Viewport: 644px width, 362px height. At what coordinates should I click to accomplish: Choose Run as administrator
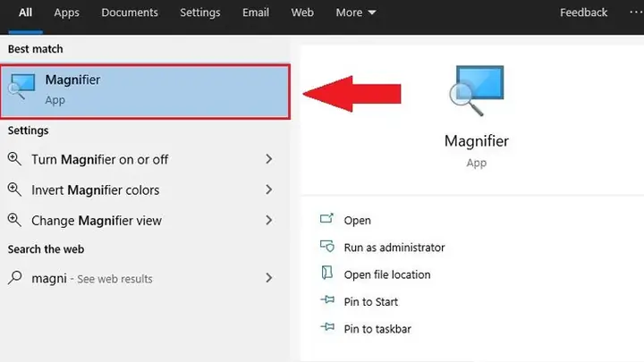[x=394, y=248]
